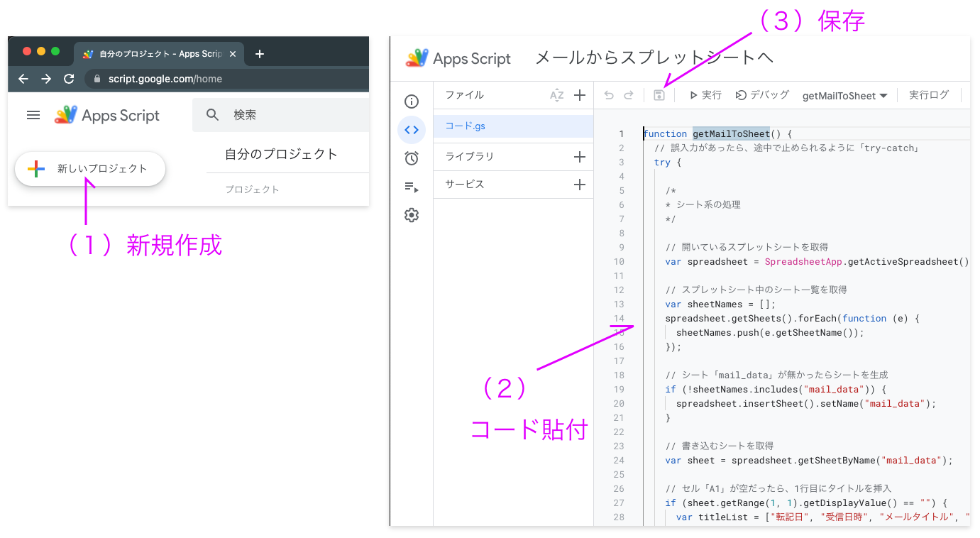Run the script with 実行 button

[705, 94]
